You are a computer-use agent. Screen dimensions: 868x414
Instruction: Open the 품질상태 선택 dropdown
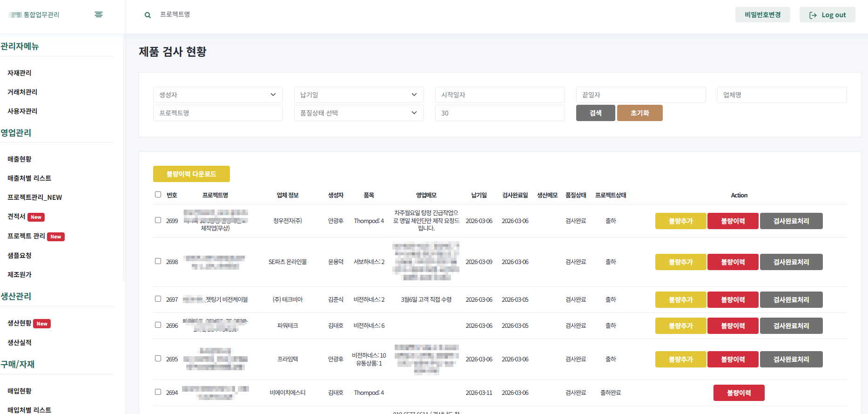click(359, 113)
